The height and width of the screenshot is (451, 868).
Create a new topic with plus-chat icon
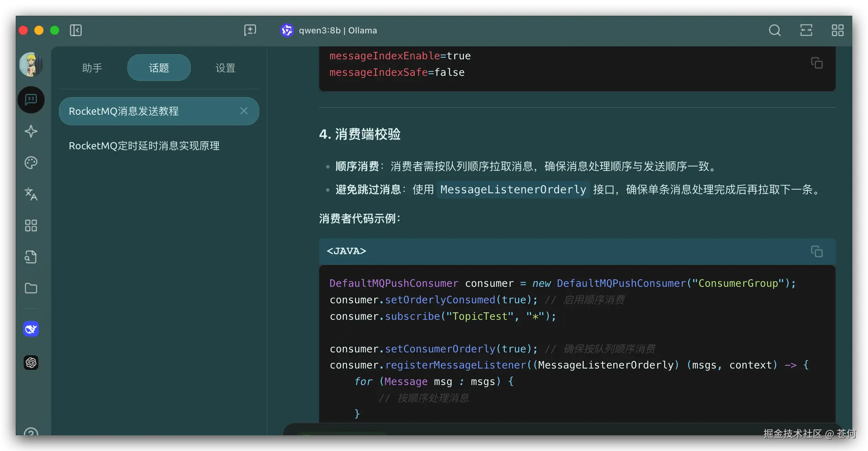(250, 30)
